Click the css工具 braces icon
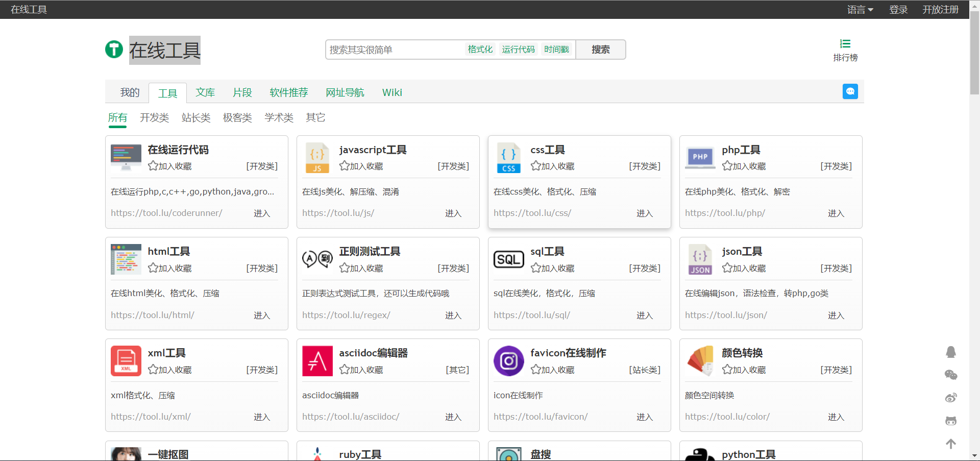The height and width of the screenshot is (461, 980). (x=508, y=158)
